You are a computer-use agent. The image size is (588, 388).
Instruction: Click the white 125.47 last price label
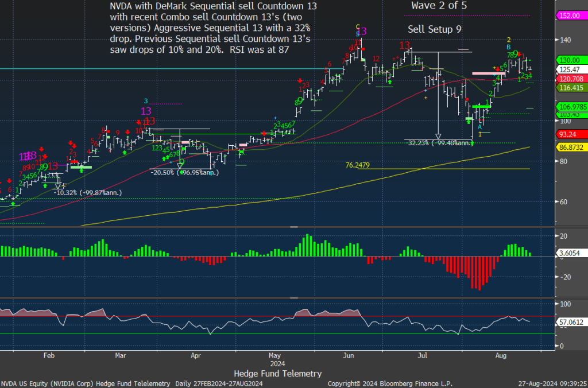[x=571, y=69]
